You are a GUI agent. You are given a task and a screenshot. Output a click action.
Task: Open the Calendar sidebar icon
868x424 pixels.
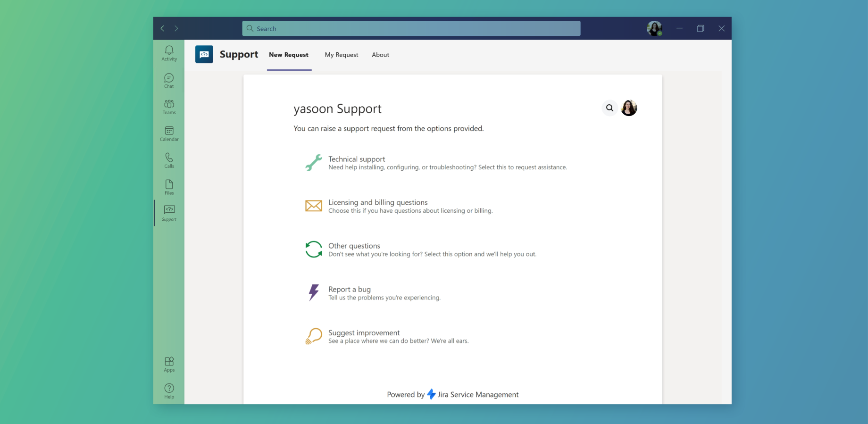point(169,133)
